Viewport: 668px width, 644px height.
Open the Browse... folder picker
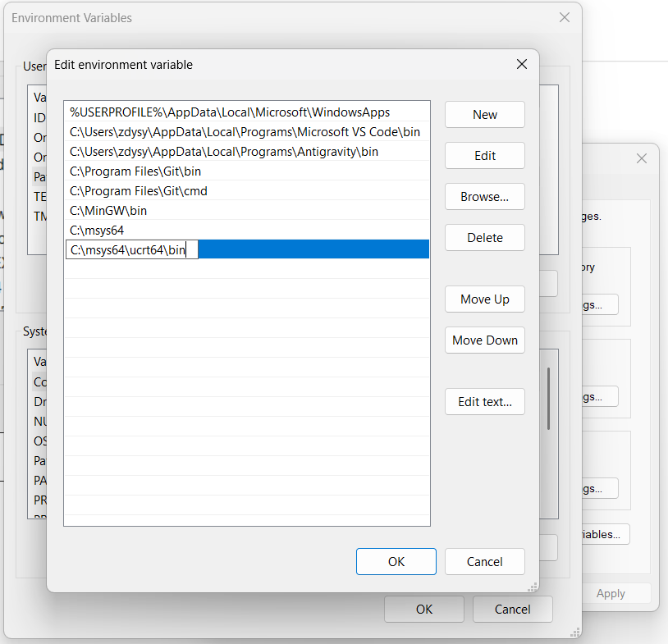pos(484,197)
